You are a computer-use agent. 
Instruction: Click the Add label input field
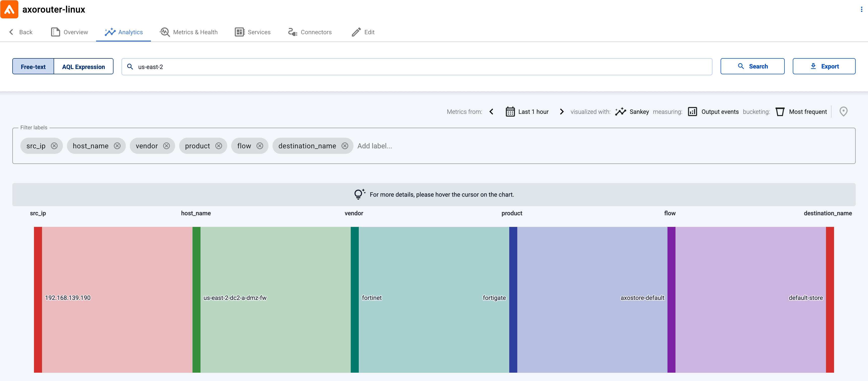pos(375,146)
